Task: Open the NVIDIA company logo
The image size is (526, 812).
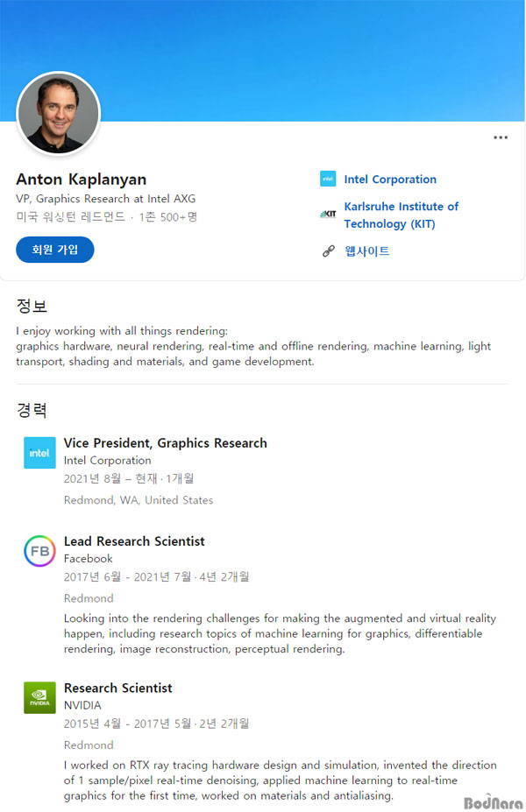Action: [40, 697]
